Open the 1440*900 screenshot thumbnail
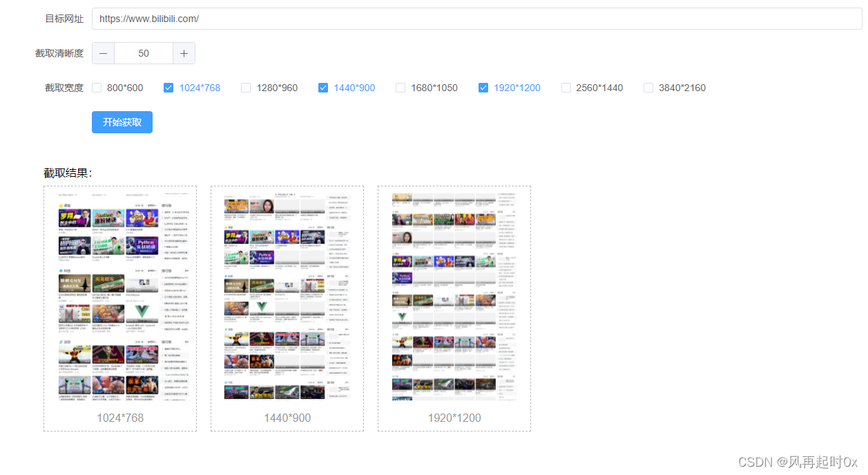868x475 pixels. pos(287,297)
